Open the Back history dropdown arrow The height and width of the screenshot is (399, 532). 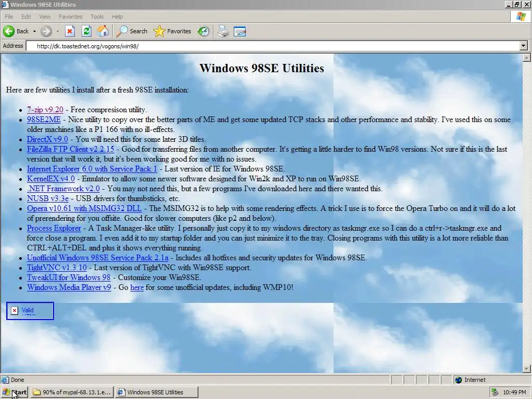pyautogui.click(x=34, y=31)
